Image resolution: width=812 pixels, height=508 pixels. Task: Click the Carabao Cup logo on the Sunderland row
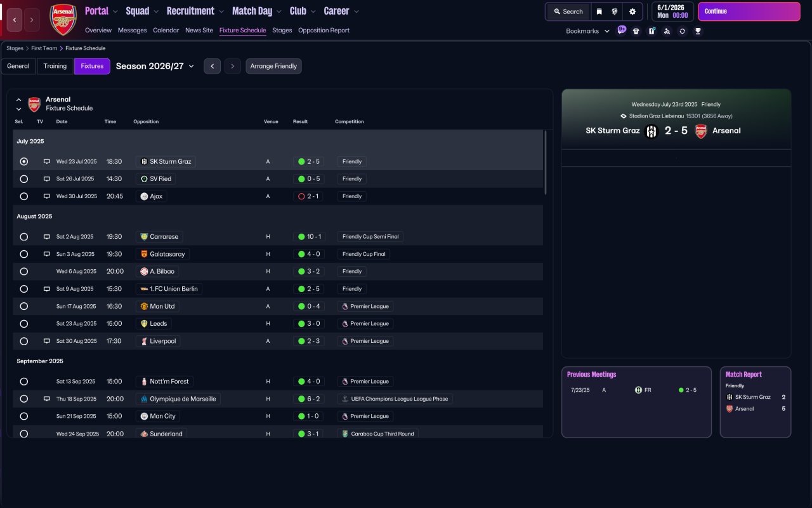[x=344, y=434]
